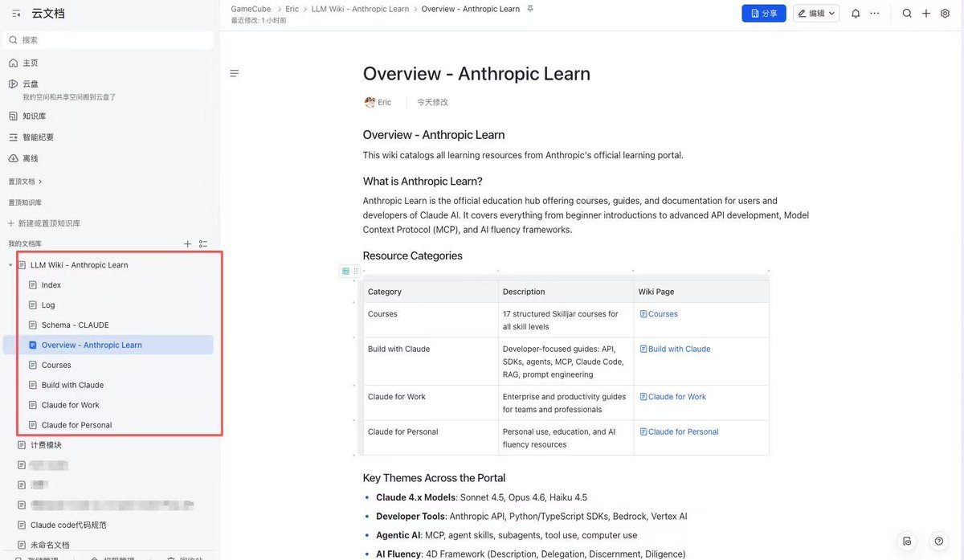Click the Description header cell in the table
Image resolution: width=964 pixels, height=560 pixels.
click(x=566, y=292)
